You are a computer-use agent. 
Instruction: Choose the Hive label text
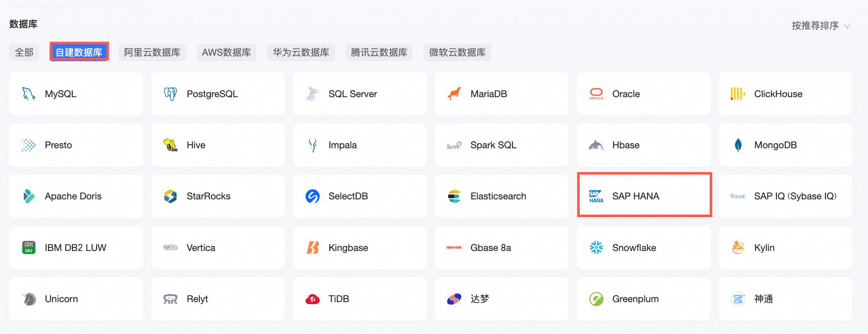pyautogui.click(x=196, y=145)
